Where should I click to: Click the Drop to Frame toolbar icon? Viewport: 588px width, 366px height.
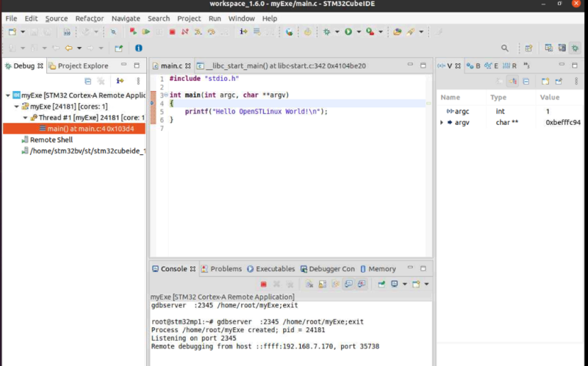[x=257, y=32]
